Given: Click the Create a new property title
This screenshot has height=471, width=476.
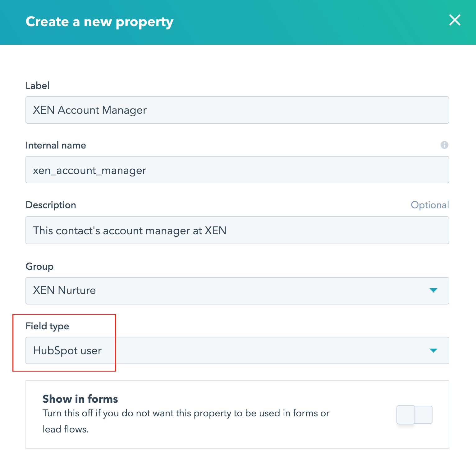Looking at the screenshot, I should pyautogui.click(x=99, y=21).
